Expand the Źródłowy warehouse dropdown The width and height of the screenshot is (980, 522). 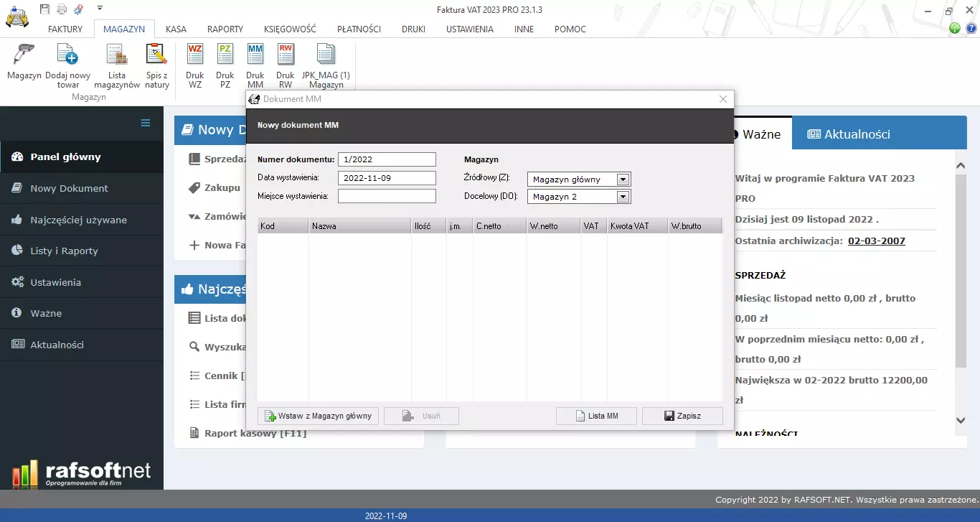[x=623, y=180]
